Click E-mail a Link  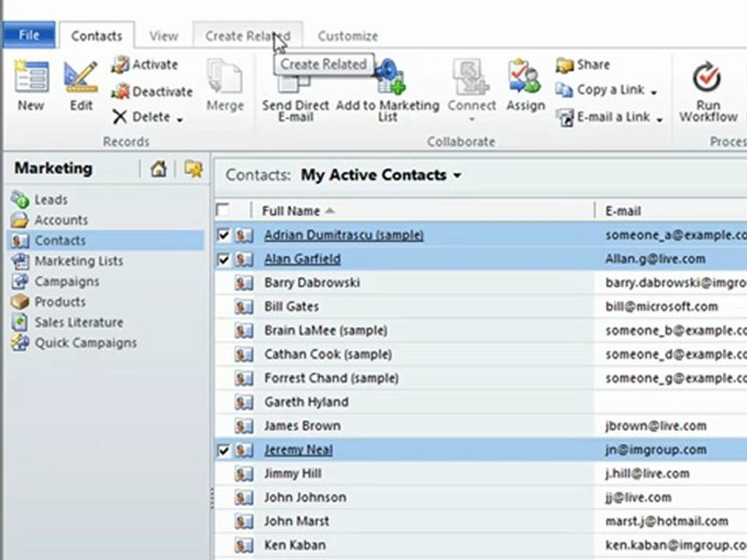603,117
